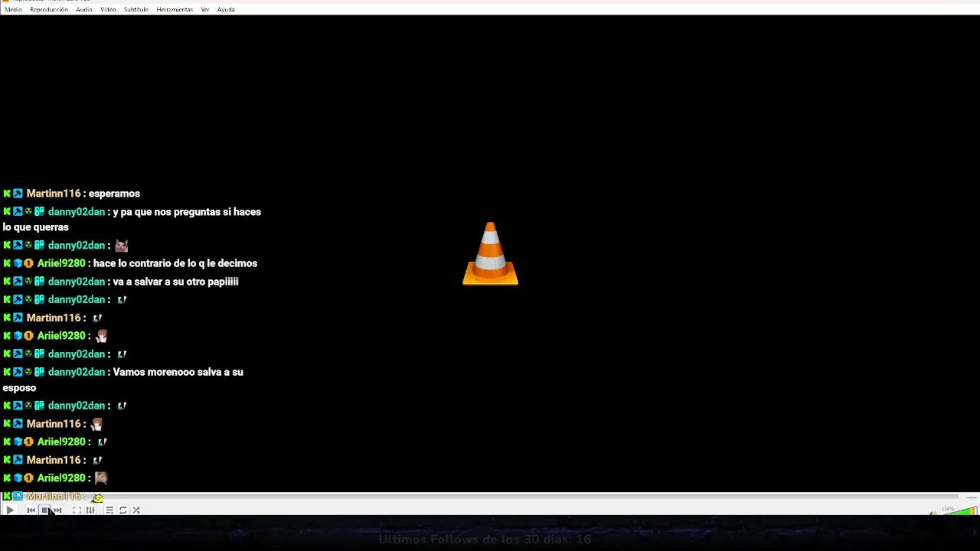980x551 pixels.
Task: Toggle fullscreen video mode
Action: pos(77,510)
